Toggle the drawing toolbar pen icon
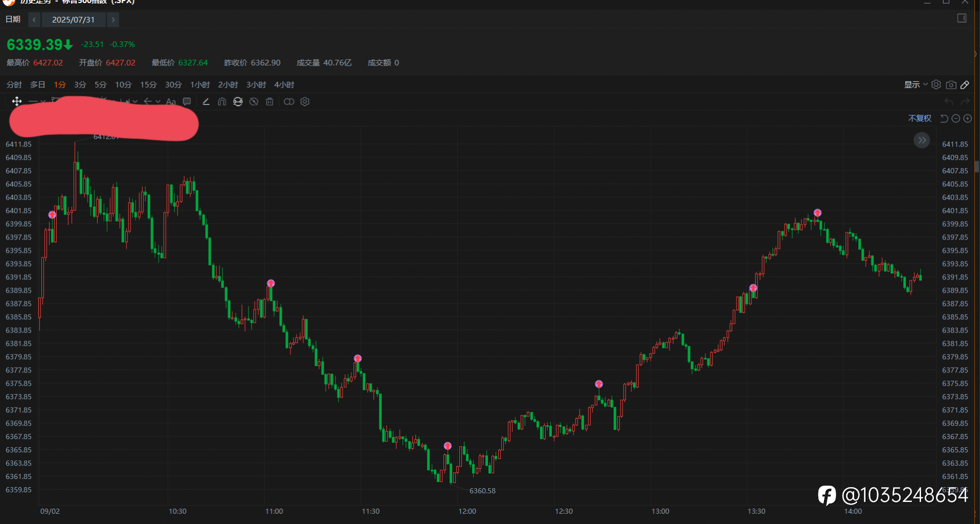980x524 pixels. (x=965, y=85)
